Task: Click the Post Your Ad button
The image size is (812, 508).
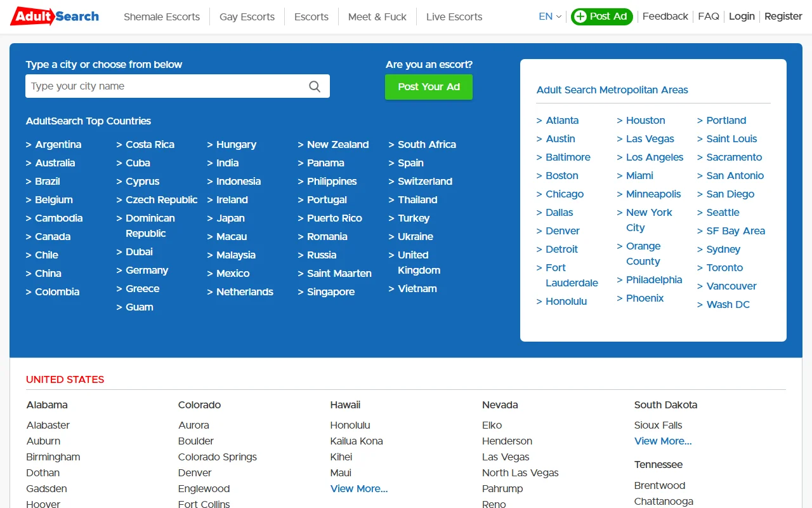Action: (x=429, y=87)
